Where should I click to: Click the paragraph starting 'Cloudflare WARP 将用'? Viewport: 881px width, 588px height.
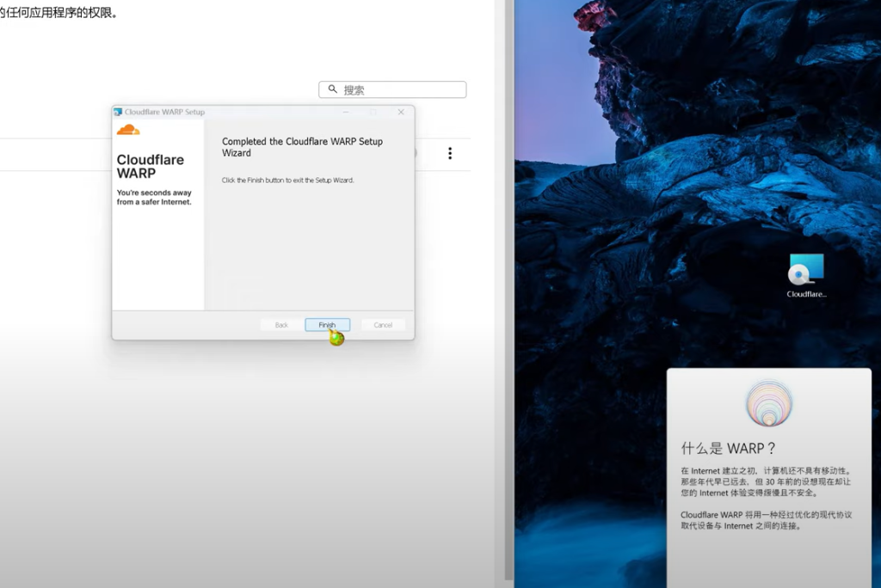coord(767,520)
